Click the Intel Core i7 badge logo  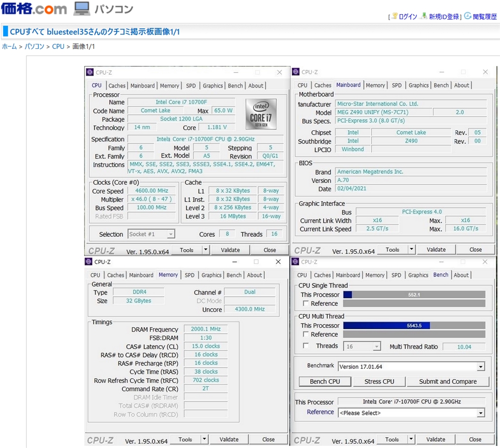(x=261, y=114)
